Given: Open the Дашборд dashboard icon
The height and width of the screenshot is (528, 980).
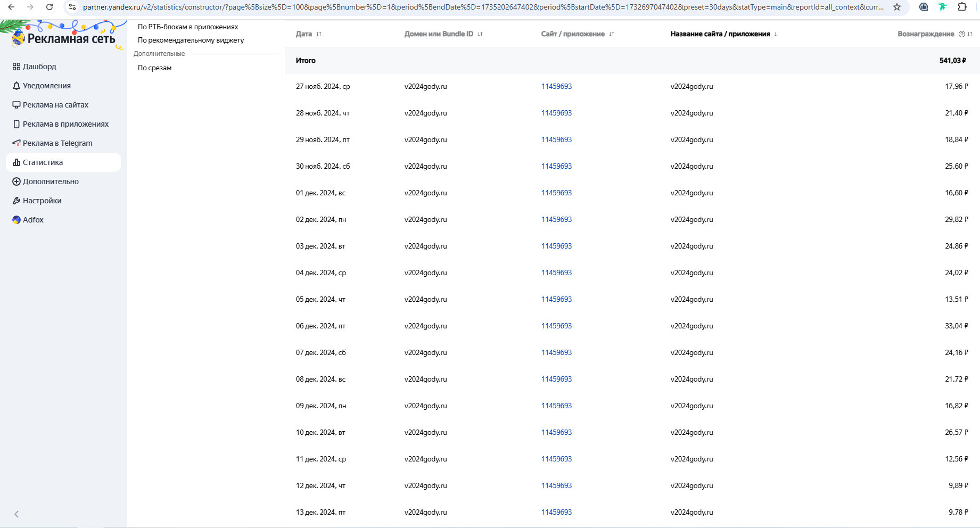Looking at the screenshot, I should point(17,67).
